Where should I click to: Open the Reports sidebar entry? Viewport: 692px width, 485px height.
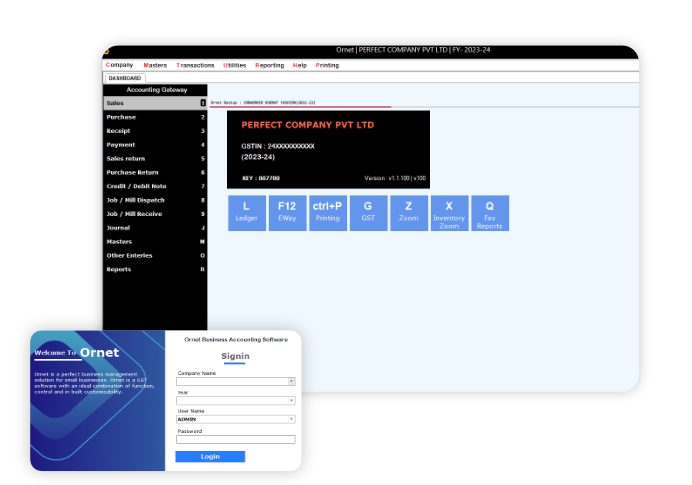(155, 269)
